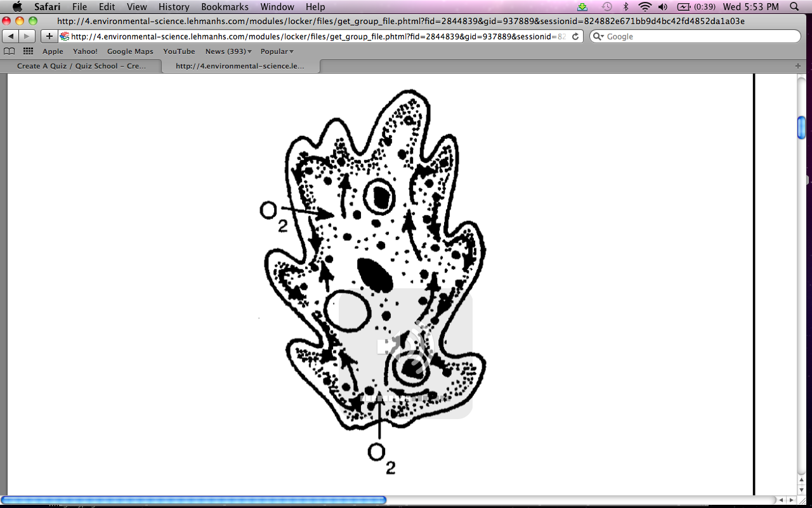Switch to Create A Quiz tab
Screen dimensions: 812x508
[81, 66]
